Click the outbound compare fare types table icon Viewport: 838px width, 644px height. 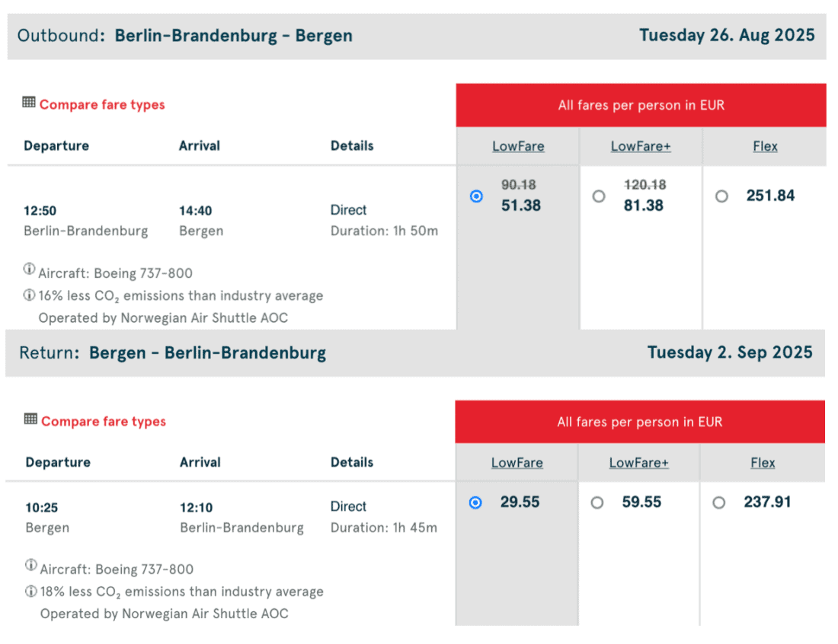pyautogui.click(x=29, y=102)
